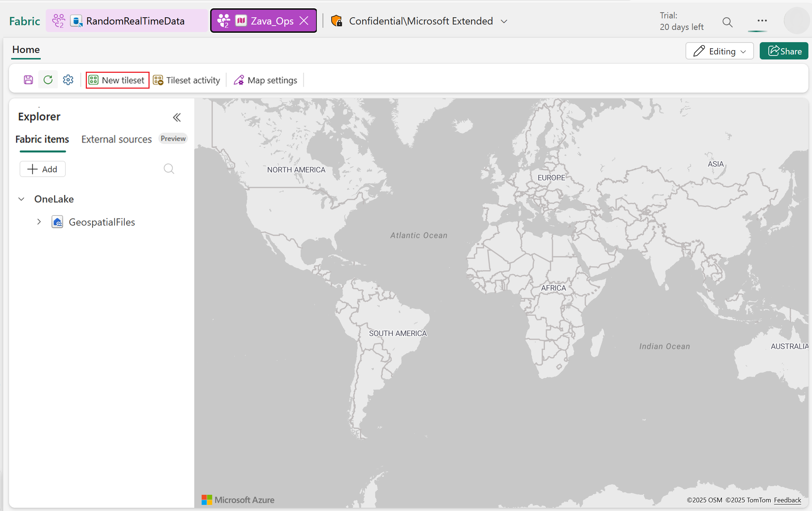Click the OneLake label
The image size is (812, 511).
[54, 199]
